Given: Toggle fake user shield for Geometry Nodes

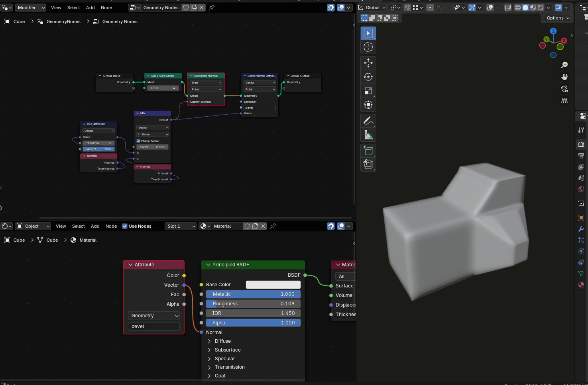Looking at the screenshot, I should click(x=186, y=8).
